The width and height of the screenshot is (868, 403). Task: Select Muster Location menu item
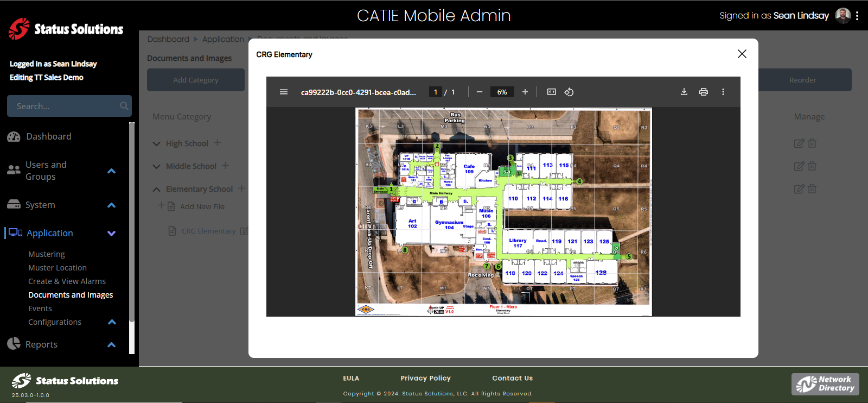pyautogui.click(x=58, y=268)
